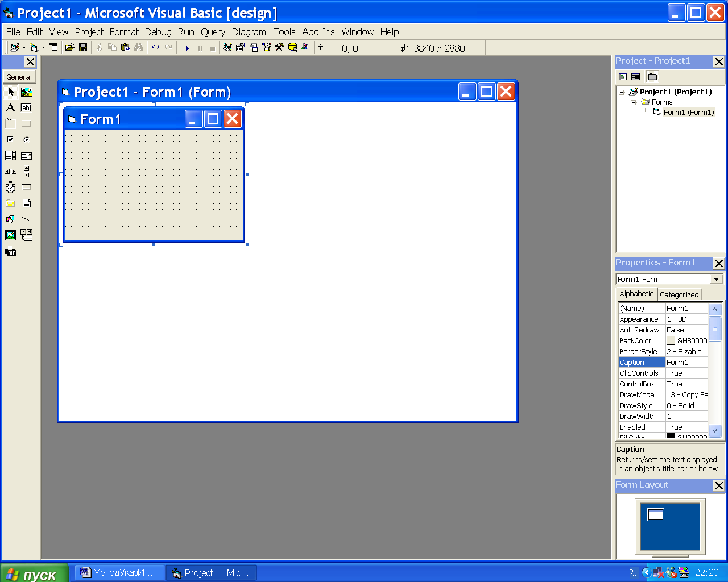Toggle Folders in the Project panel
The width and height of the screenshot is (728, 582).
653,77
